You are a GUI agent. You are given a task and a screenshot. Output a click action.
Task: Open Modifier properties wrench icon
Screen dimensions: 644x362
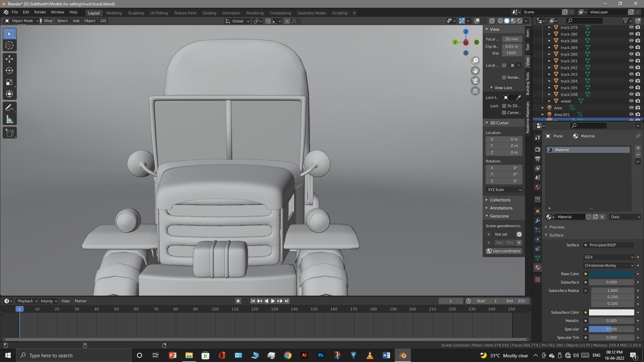point(538,221)
